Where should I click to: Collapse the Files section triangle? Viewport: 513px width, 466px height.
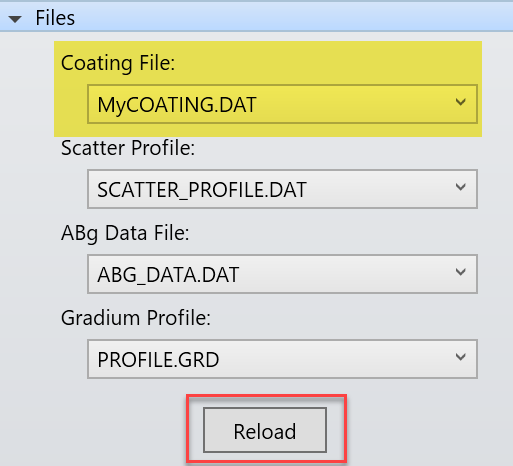pos(15,19)
